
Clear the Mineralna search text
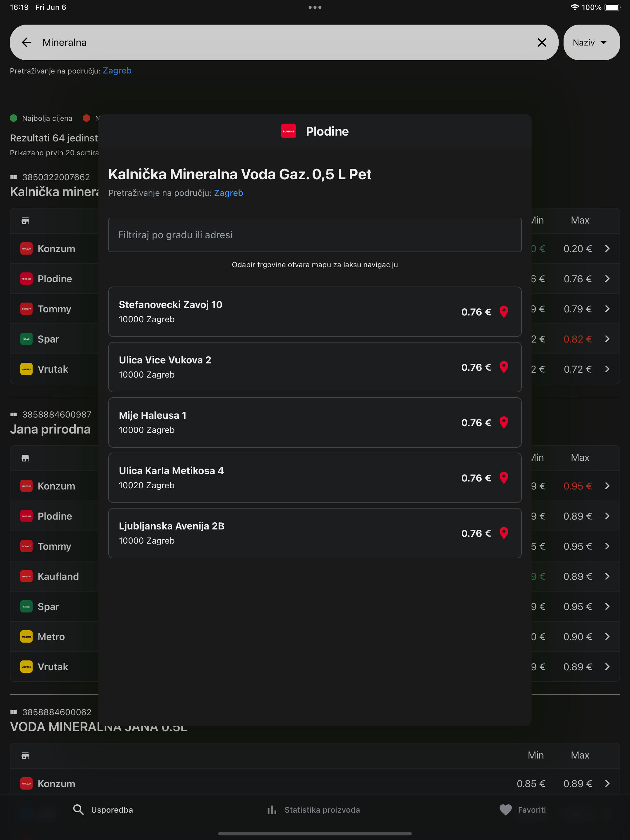[542, 42]
